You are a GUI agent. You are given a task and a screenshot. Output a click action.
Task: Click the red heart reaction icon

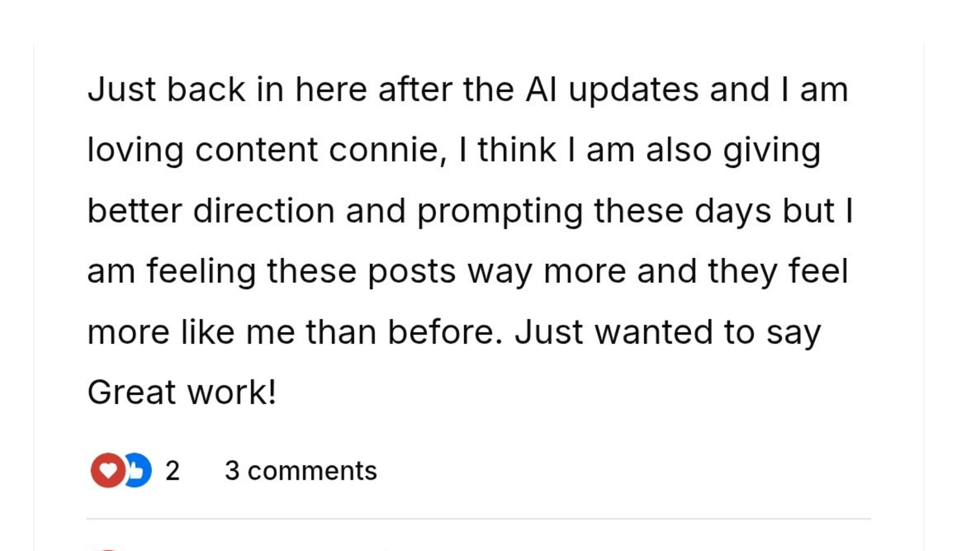108,470
